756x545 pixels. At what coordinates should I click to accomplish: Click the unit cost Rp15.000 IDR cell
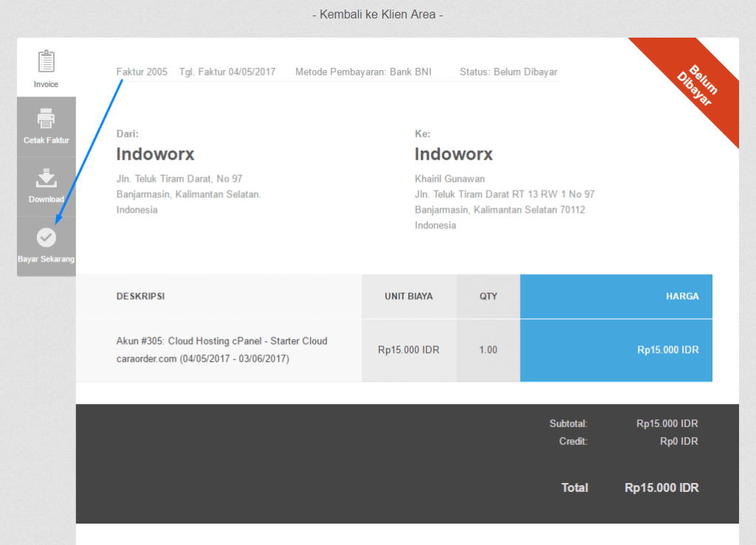(x=409, y=349)
